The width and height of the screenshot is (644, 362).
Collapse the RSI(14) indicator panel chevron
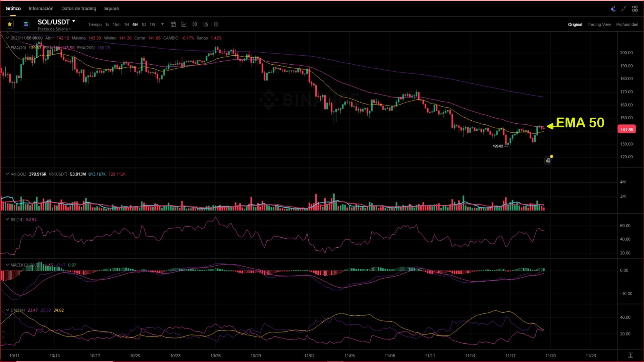coord(7,219)
